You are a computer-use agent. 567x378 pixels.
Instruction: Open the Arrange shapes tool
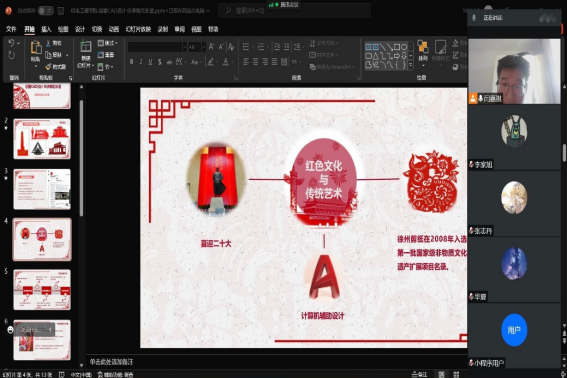coord(423,52)
